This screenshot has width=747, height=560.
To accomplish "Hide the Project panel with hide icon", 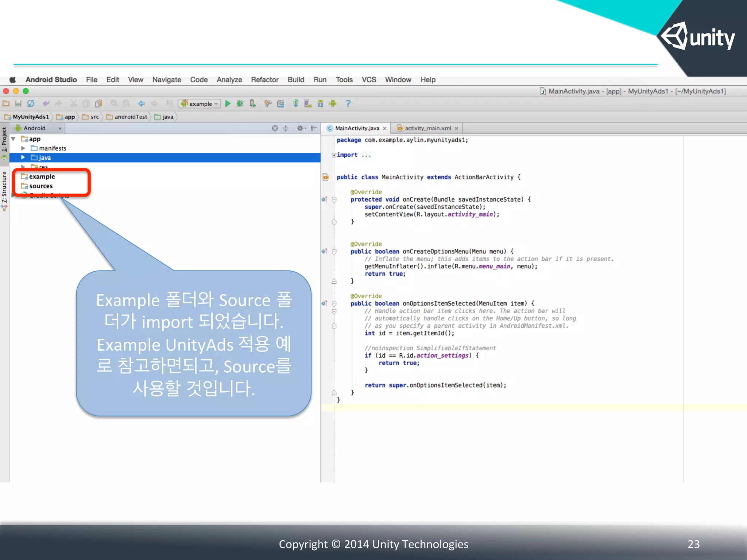I will point(314,128).
